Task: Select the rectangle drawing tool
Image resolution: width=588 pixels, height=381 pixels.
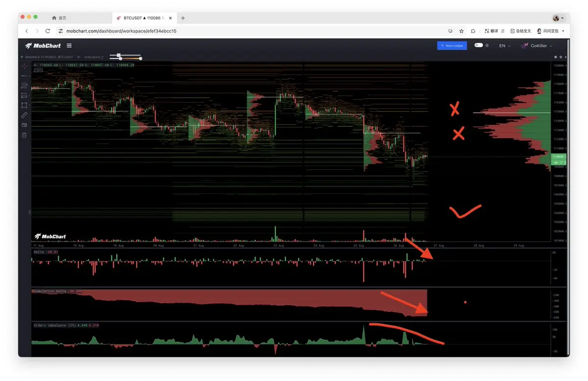Action: click(x=24, y=105)
